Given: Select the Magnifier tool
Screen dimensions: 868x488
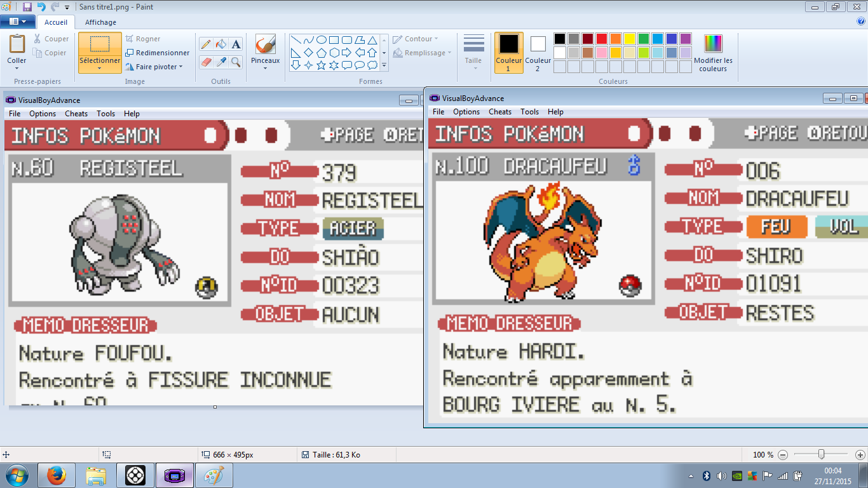Looking at the screenshot, I should (236, 62).
